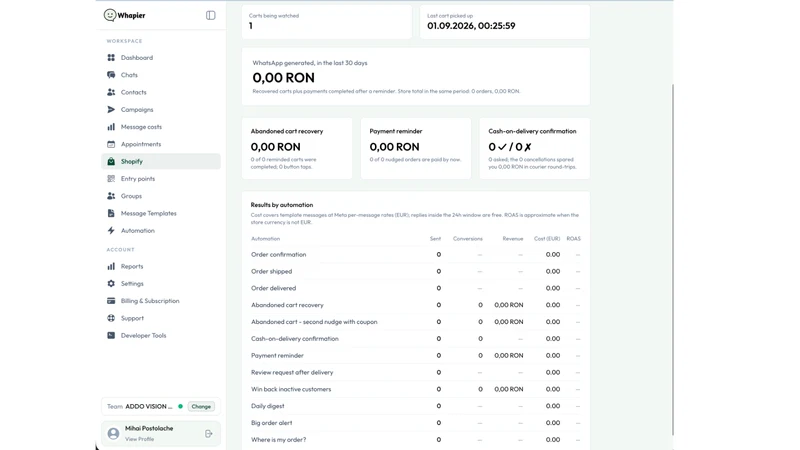The height and width of the screenshot is (450, 800).
Task: Click the Abandoned cart recovery card
Action: tap(297, 148)
